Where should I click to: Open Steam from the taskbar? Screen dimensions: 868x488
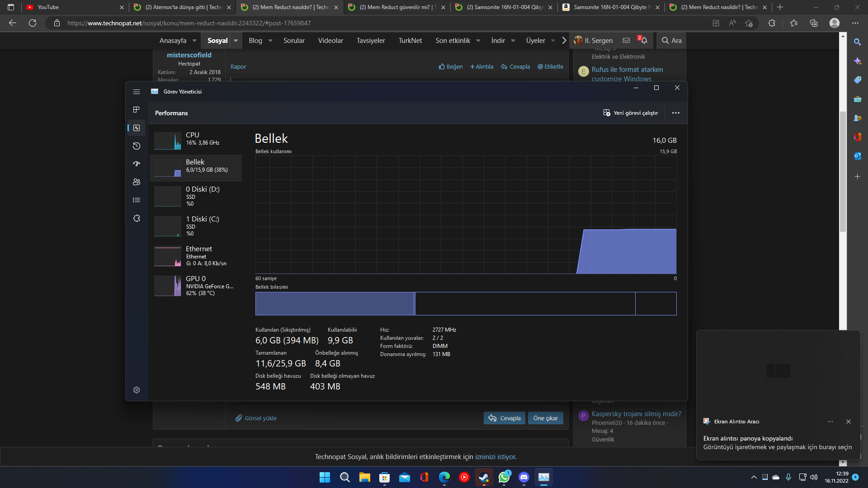(x=484, y=477)
